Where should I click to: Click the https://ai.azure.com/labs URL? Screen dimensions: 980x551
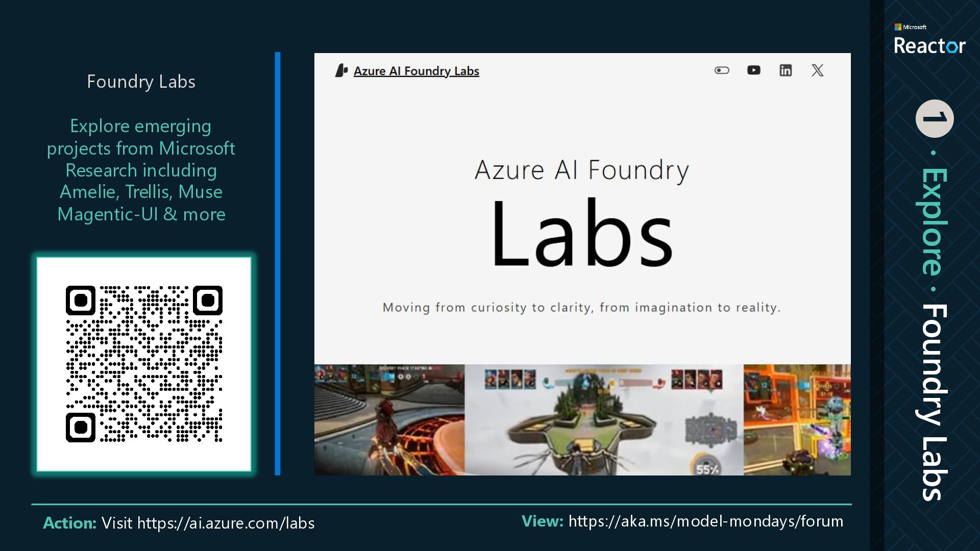226,523
